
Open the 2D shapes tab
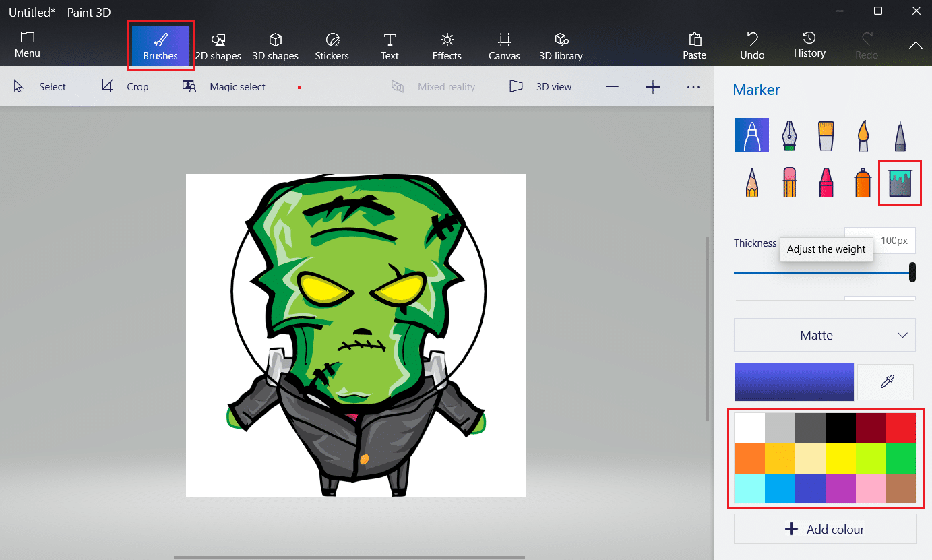[218, 46]
